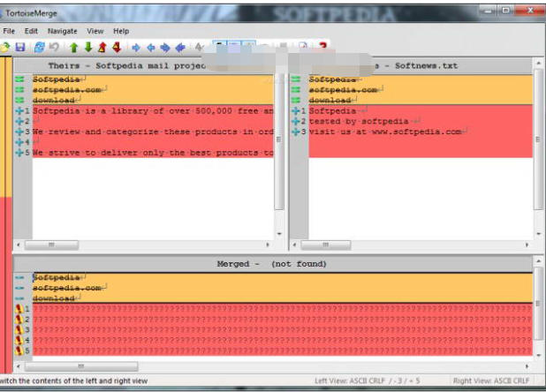This screenshot has height=392, width=546.
Task: Select 'We strive to deliver' line in Theirs
Action: [153, 153]
